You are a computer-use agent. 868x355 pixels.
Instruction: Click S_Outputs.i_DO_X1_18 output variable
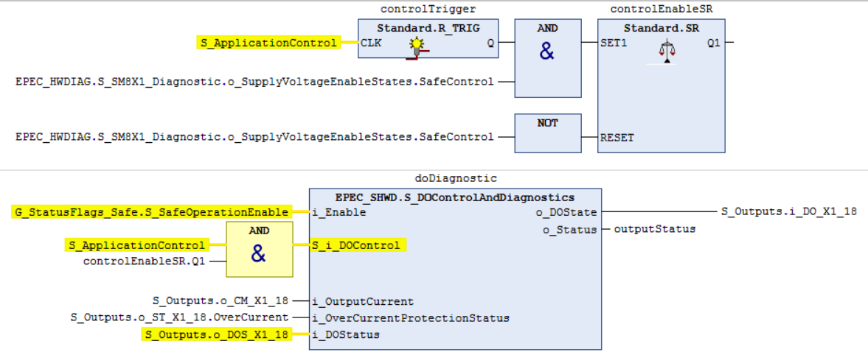click(789, 211)
